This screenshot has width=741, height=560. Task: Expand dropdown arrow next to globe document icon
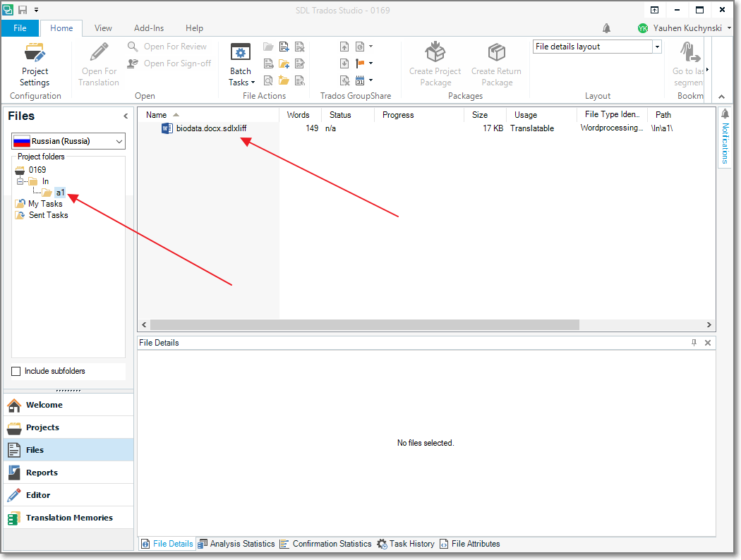tap(371, 47)
